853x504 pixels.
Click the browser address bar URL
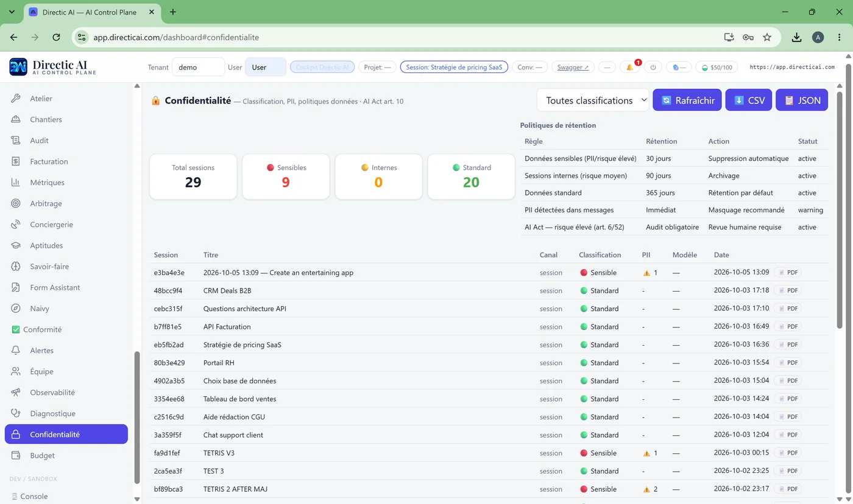tap(176, 37)
